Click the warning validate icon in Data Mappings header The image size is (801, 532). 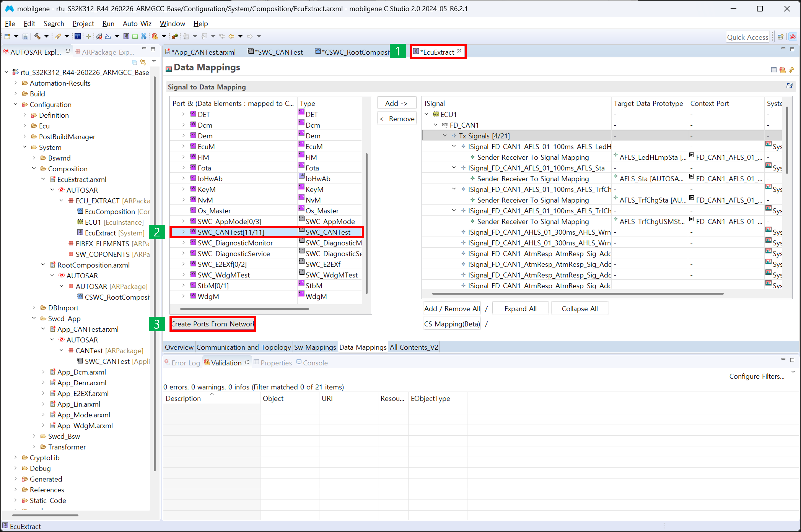(x=783, y=70)
